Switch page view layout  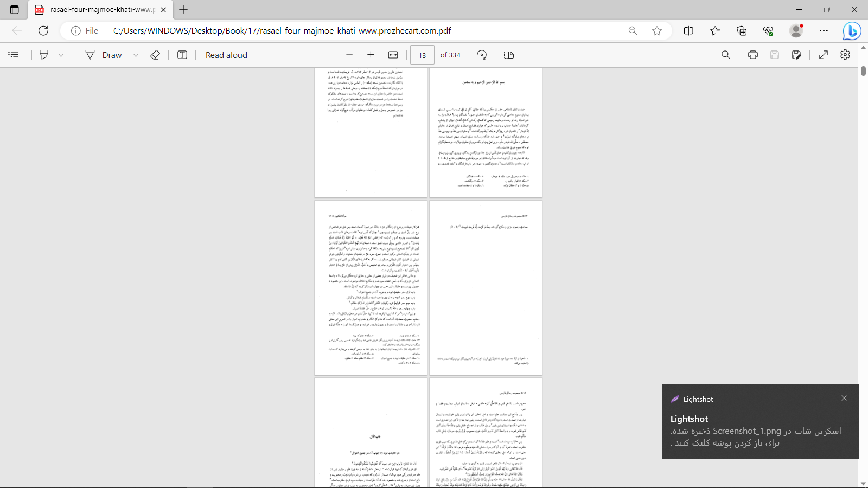(508, 55)
